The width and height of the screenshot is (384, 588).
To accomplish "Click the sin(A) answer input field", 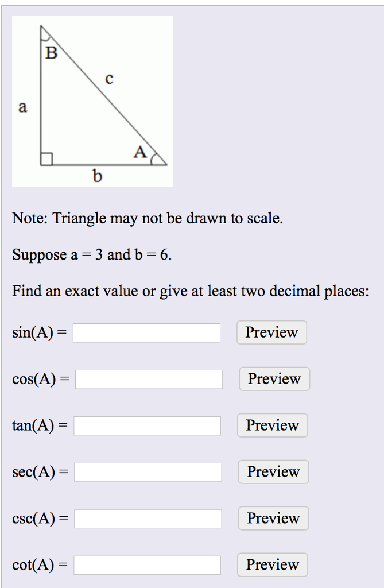I will coord(146,332).
